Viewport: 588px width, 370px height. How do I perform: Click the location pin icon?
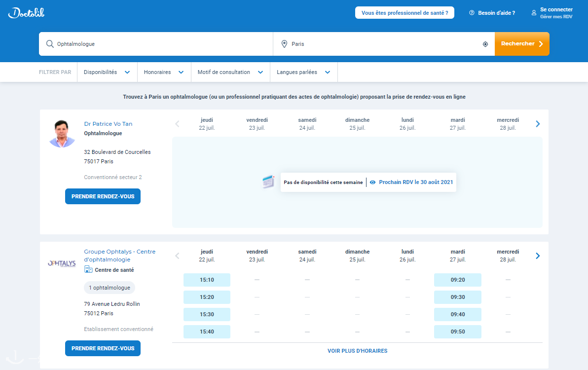coord(284,44)
